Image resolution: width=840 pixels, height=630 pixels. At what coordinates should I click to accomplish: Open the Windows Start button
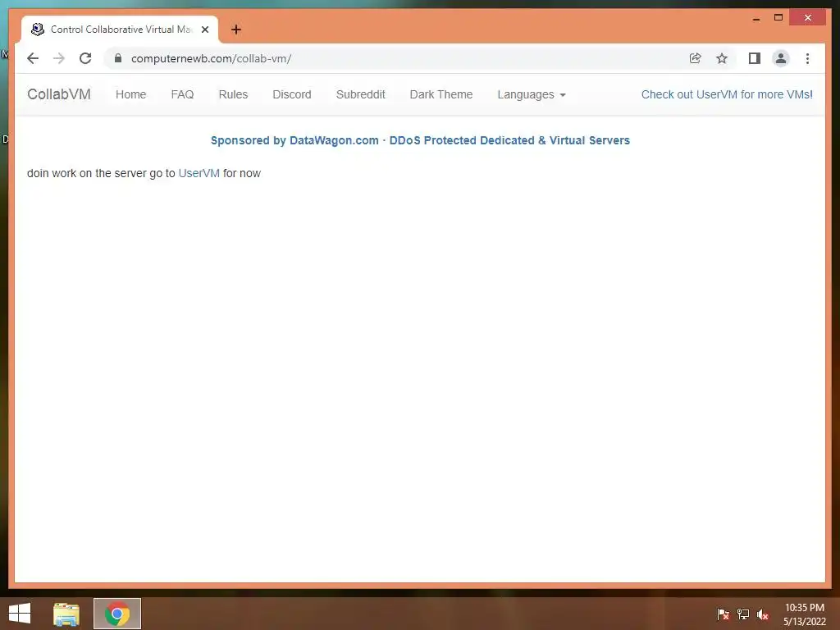click(20, 614)
